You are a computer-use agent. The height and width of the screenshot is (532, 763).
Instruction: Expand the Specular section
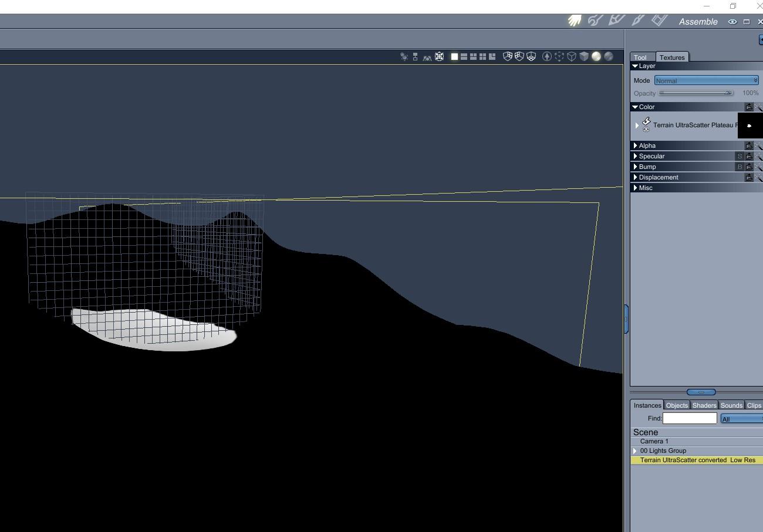point(636,156)
